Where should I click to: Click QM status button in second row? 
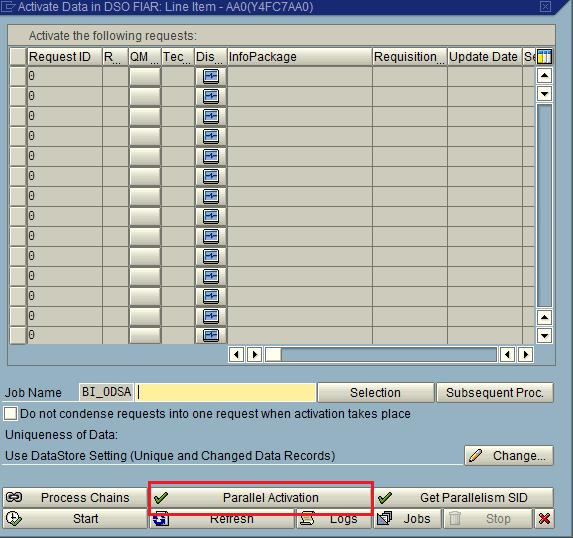(145, 96)
